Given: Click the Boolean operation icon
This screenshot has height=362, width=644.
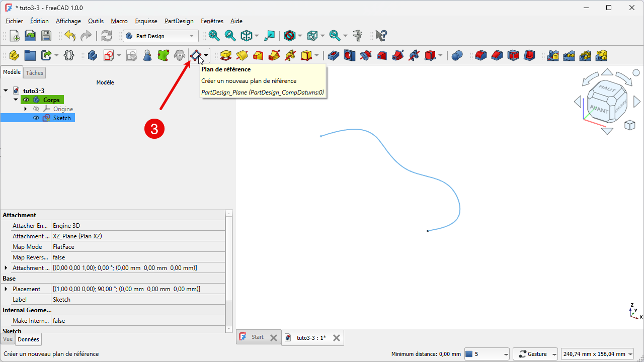Looking at the screenshot, I should pyautogui.click(x=457, y=55).
